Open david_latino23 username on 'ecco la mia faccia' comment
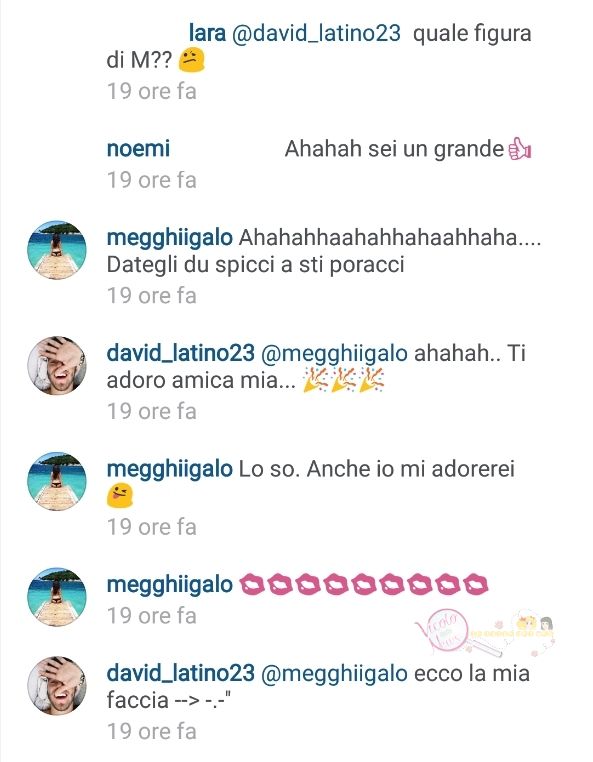593x762 pixels. (180, 674)
